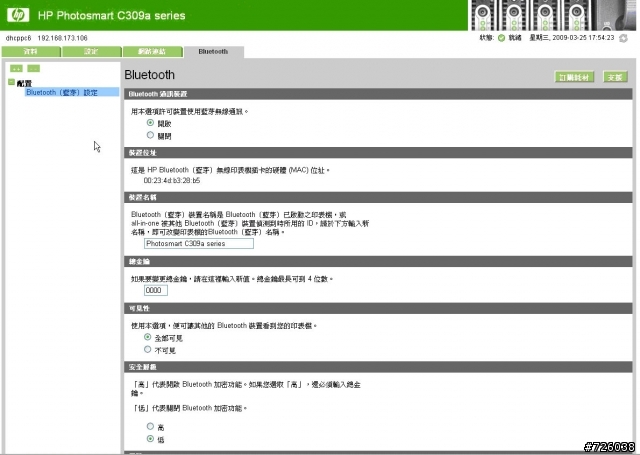This screenshot has height=455, width=640.
Task: Click the MAC address 00:23:4d:b3:28:b5
Action: coord(171,180)
